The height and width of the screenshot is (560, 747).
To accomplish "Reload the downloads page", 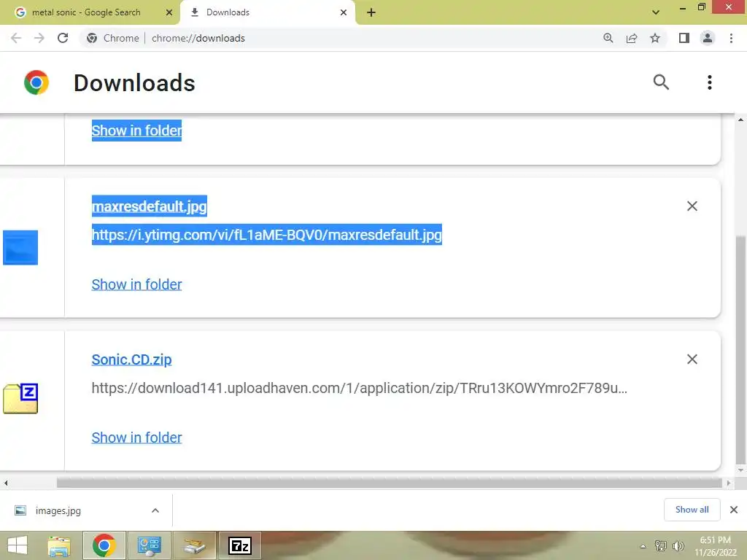I will pyautogui.click(x=63, y=38).
